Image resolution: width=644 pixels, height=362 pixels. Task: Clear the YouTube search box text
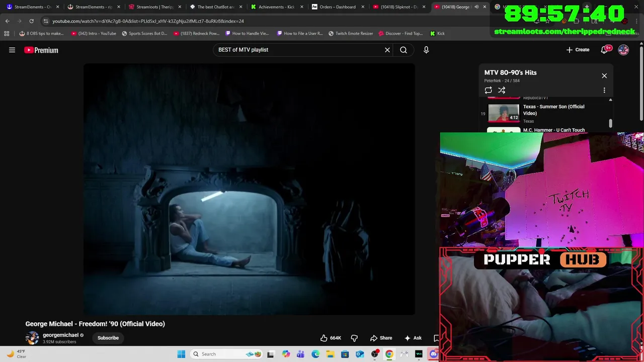tap(387, 50)
